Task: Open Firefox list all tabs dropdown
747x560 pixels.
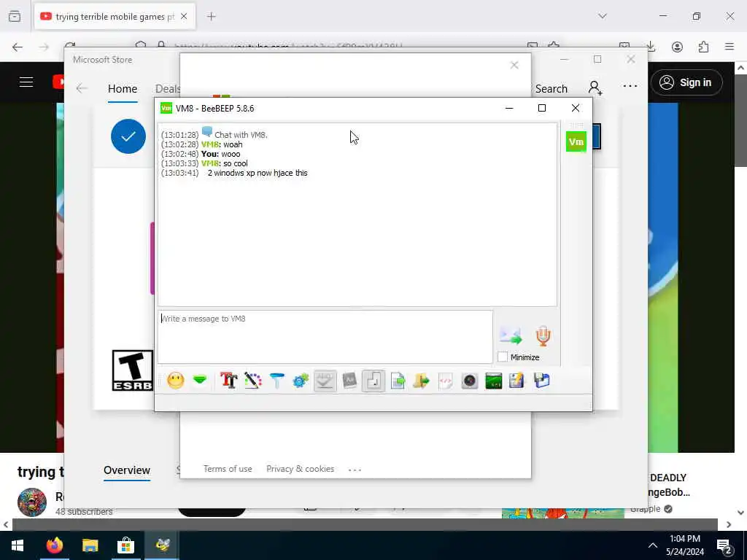Action: coord(603,16)
